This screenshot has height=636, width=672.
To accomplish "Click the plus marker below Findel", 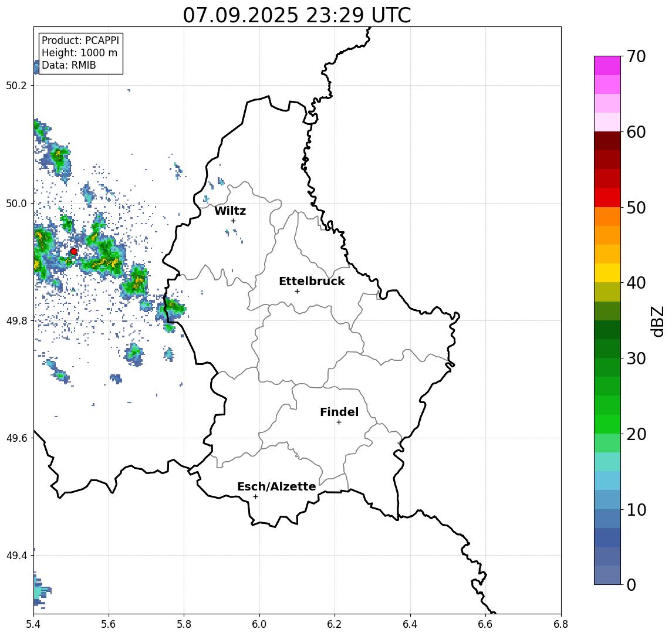I will (x=339, y=422).
